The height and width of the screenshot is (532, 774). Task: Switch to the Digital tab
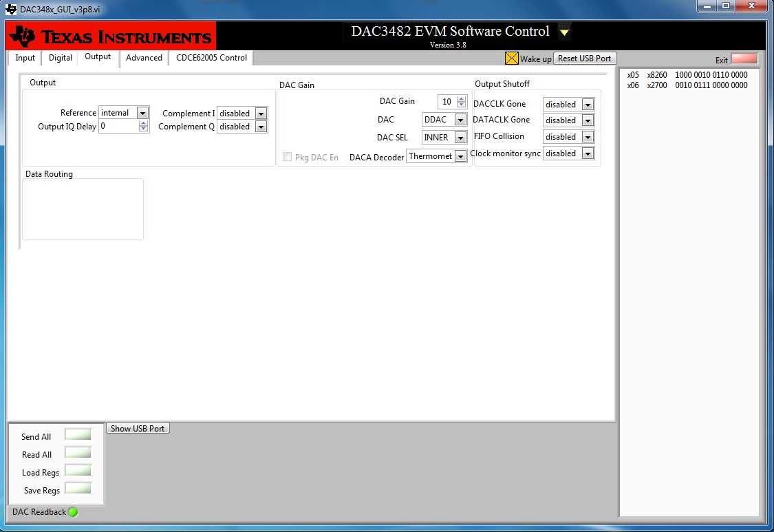point(59,58)
